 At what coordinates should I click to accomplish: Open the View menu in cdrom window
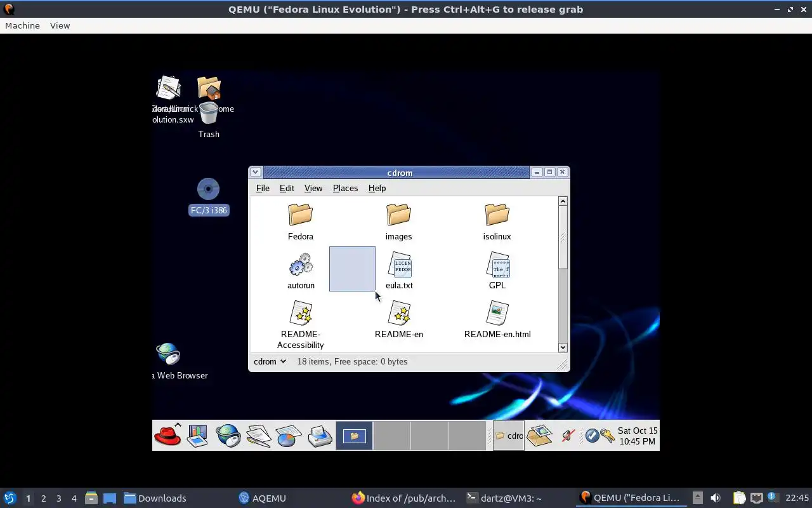tap(313, 188)
